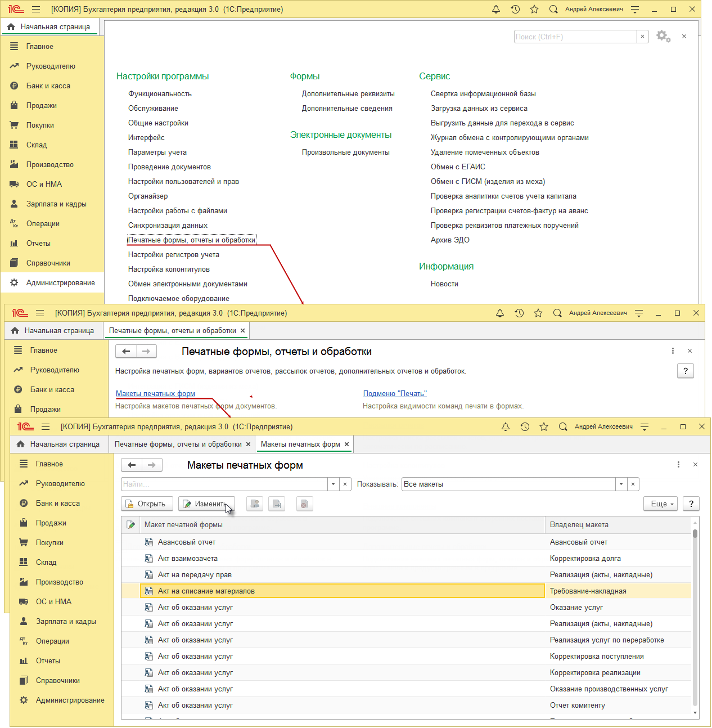
Task: Click the search magnifier in the top window title bar
Action: click(553, 9)
